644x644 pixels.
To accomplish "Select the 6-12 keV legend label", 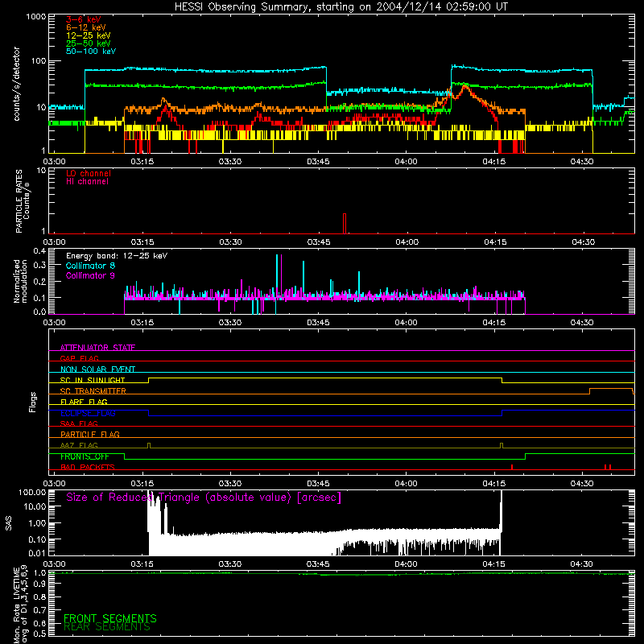I will 86,27.
